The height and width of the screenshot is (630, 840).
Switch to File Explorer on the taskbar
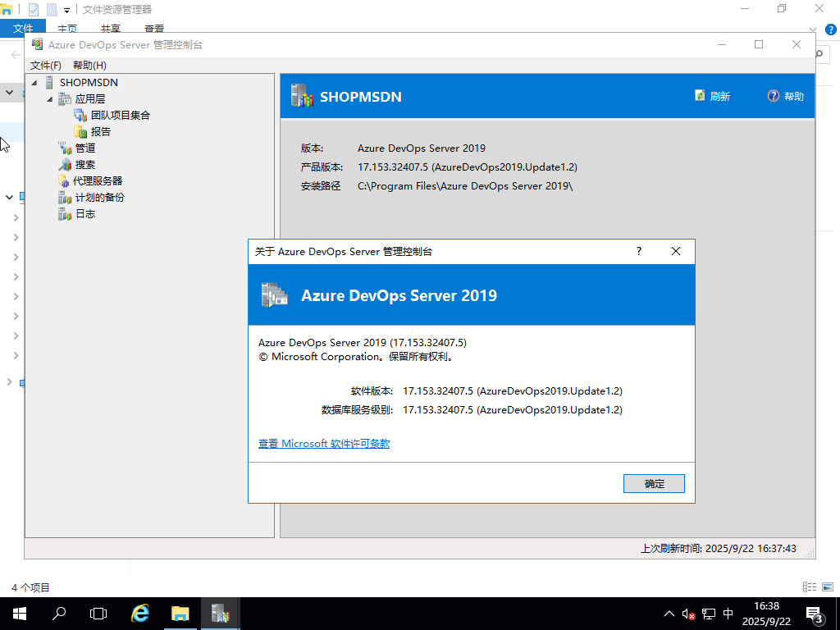point(180,614)
